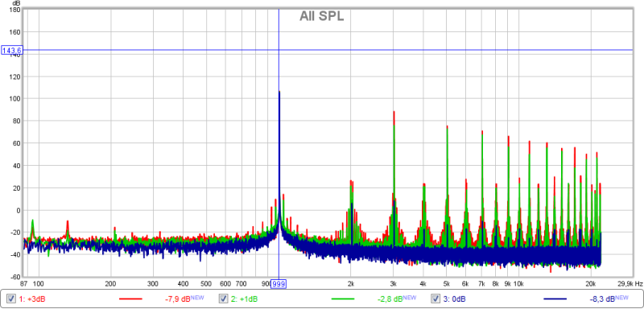The height and width of the screenshot is (309, 644).
Task: Click the dark blue line swatch
Action: point(554,299)
